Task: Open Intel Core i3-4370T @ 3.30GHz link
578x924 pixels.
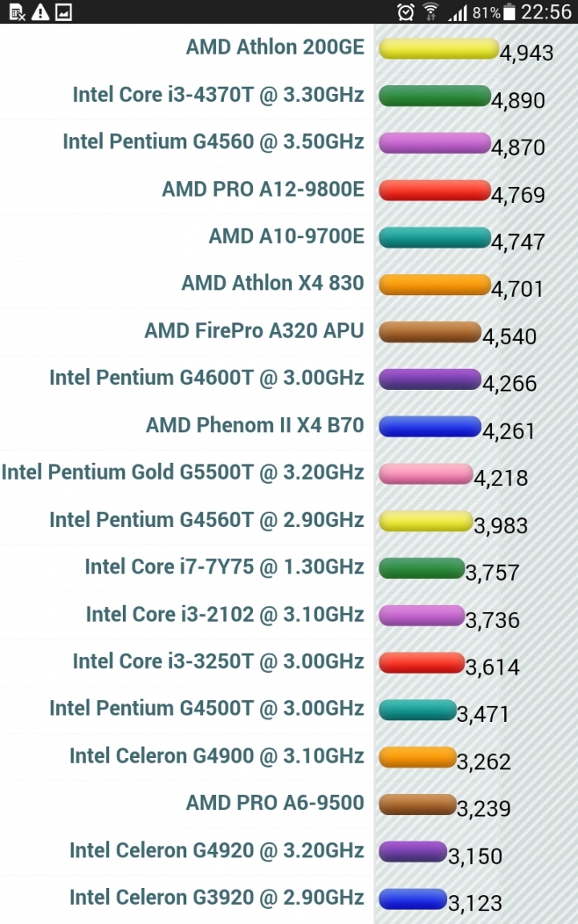Action: pyautogui.click(x=218, y=95)
